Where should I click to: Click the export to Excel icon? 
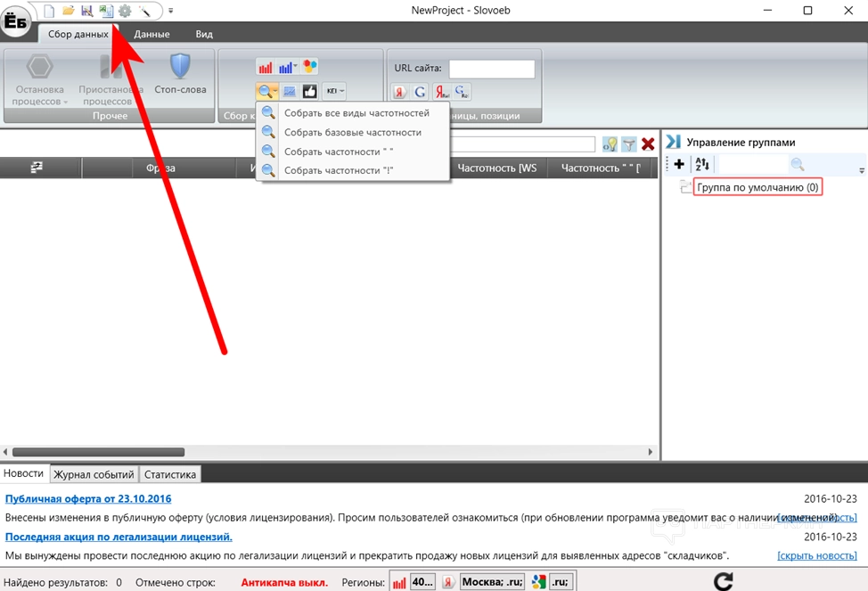pyautogui.click(x=106, y=11)
